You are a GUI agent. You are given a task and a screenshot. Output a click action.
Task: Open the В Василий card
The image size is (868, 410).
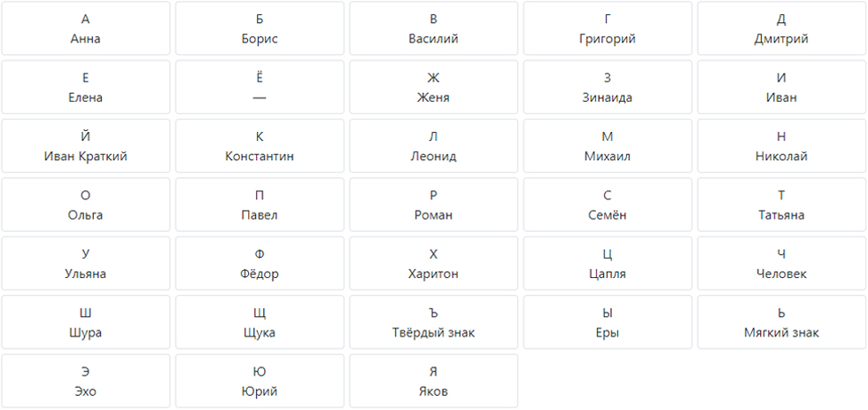point(433,28)
